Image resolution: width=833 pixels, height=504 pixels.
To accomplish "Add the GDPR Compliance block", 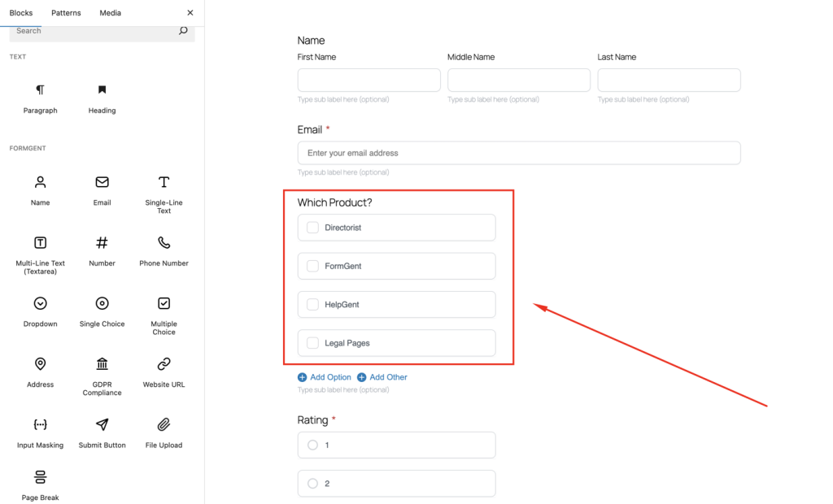I will (102, 376).
